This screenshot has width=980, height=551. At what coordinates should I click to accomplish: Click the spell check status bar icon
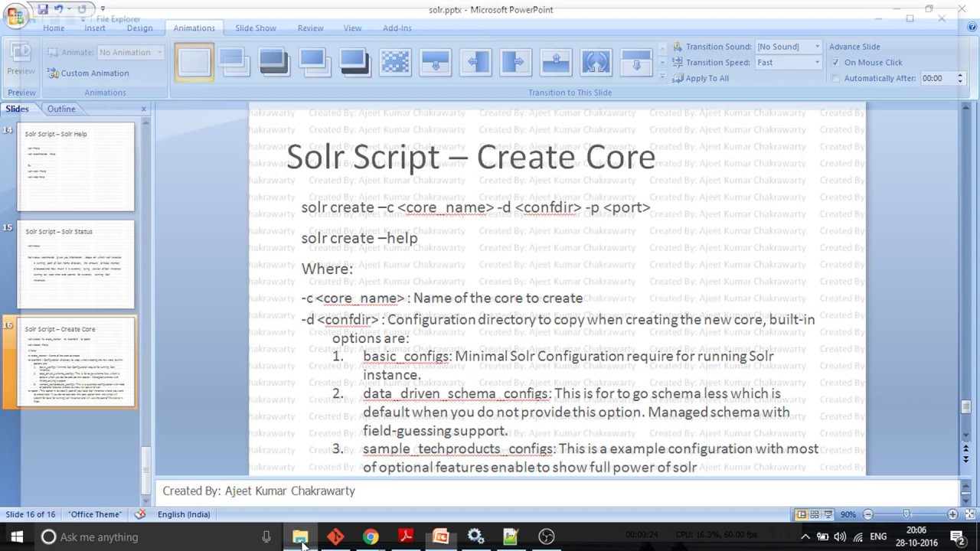pos(140,514)
